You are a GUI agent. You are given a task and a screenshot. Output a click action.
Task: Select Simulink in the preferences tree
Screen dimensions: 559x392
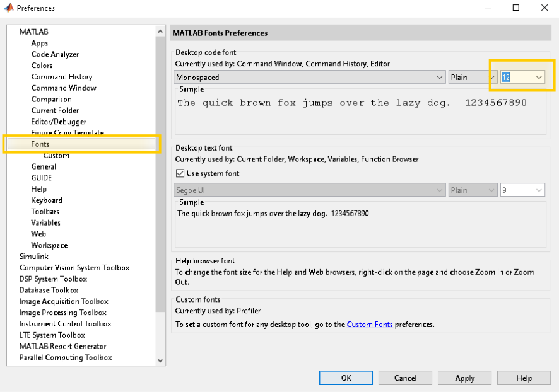tap(34, 257)
